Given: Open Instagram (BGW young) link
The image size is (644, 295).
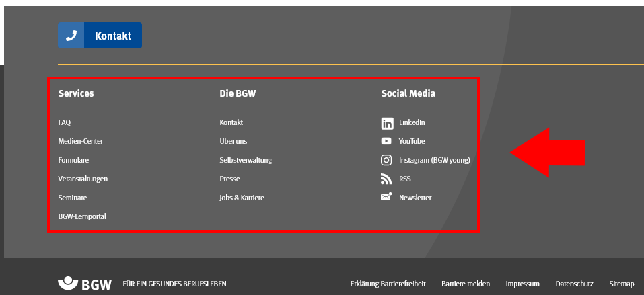Looking at the screenshot, I should click(435, 160).
